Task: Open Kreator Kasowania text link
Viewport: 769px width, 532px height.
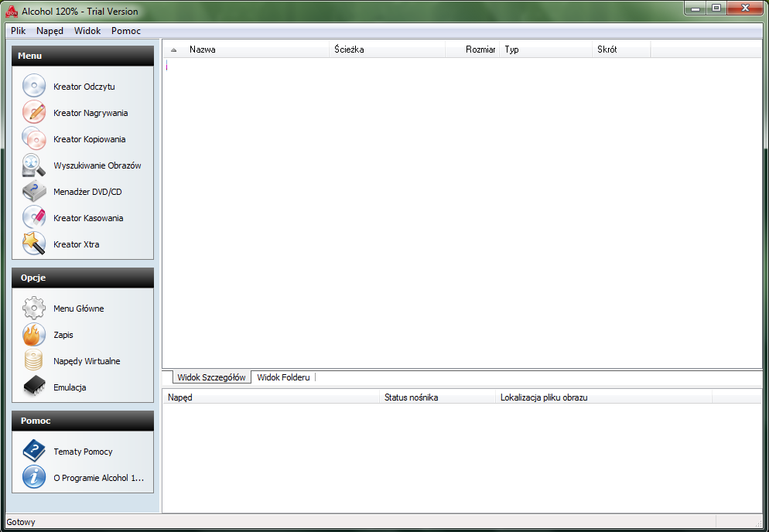Action: coord(88,218)
